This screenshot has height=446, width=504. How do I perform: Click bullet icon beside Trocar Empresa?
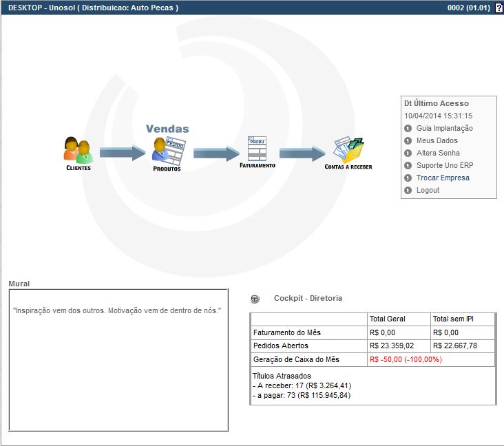click(x=408, y=178)
